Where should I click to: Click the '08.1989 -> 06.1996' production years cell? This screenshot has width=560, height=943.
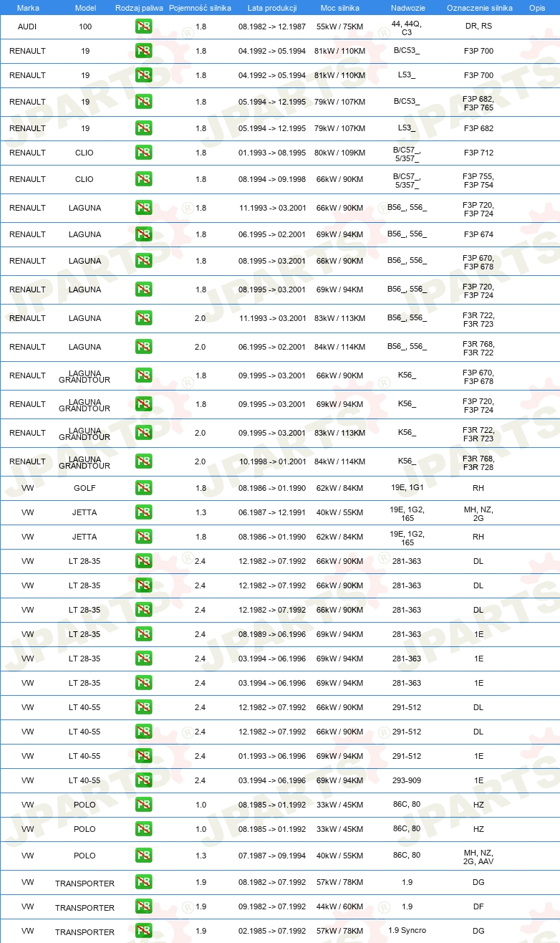coord(272,634)
